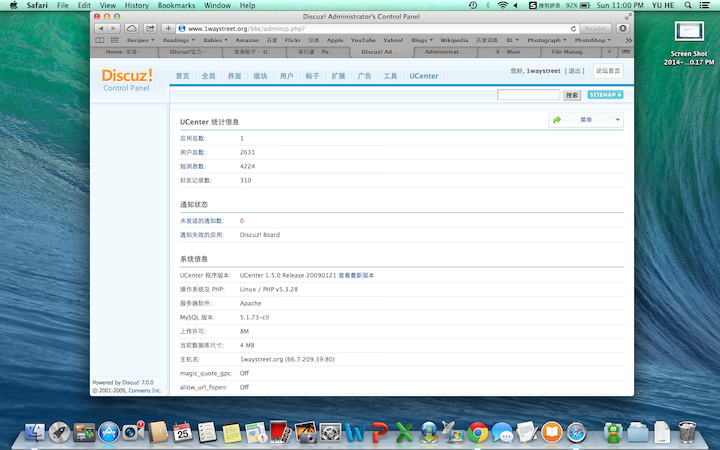This screenshot has height=450, width=720.
Task: Click the SITEMAP button
Action: coord(605,95)
